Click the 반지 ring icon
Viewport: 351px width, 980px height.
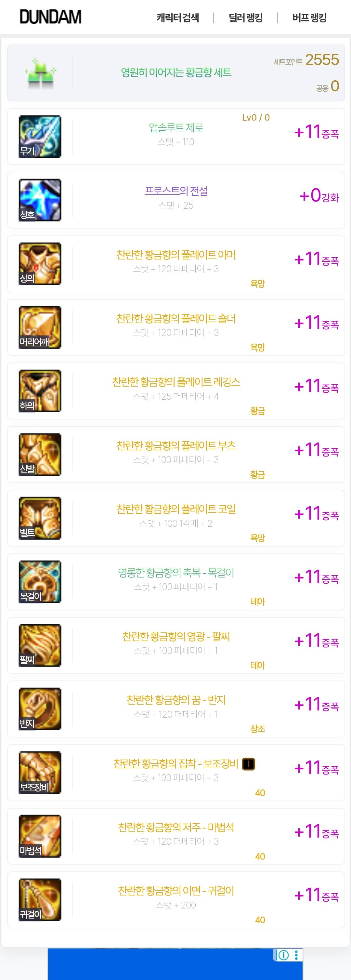[40, 709]
